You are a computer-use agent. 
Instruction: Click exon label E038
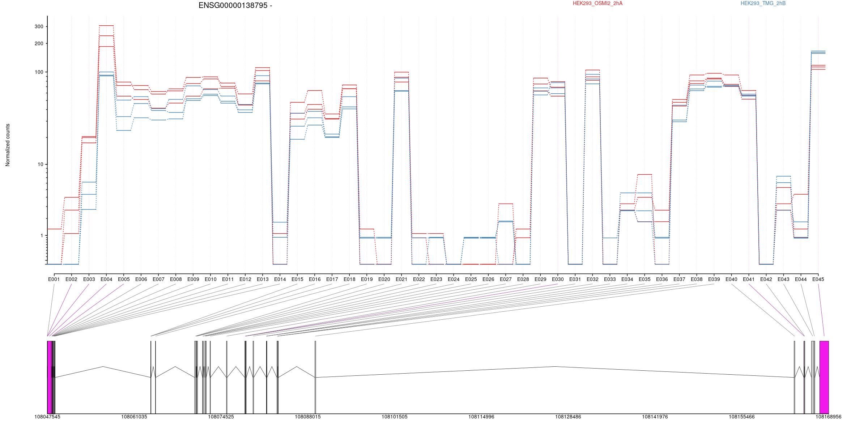[697, 279]
